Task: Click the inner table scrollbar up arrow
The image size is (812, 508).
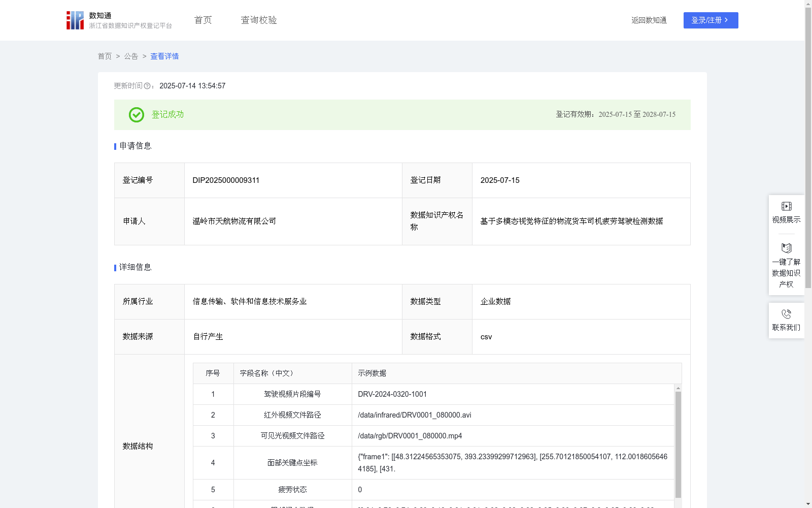Action: (678, 388)
